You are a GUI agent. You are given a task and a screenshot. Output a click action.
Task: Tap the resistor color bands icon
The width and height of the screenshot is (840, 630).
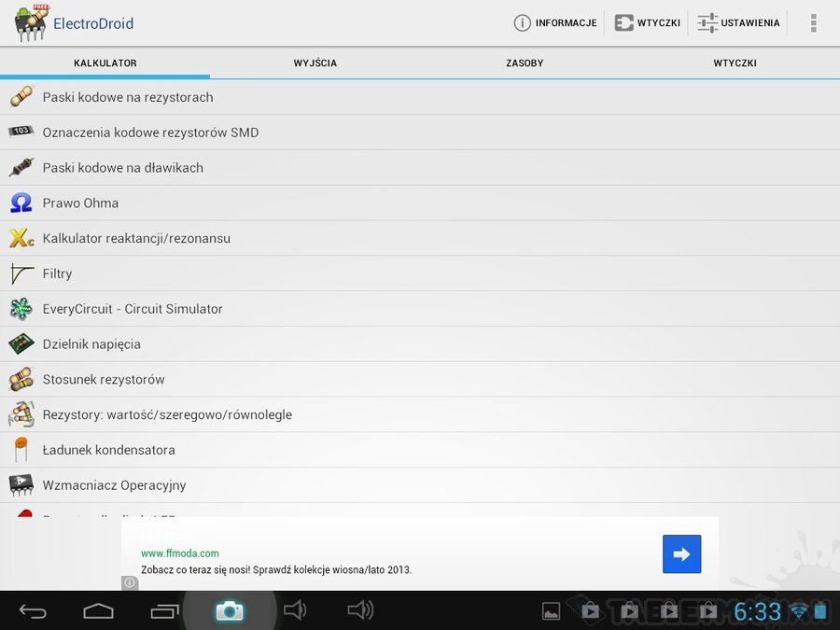click(x=21, y=97)
